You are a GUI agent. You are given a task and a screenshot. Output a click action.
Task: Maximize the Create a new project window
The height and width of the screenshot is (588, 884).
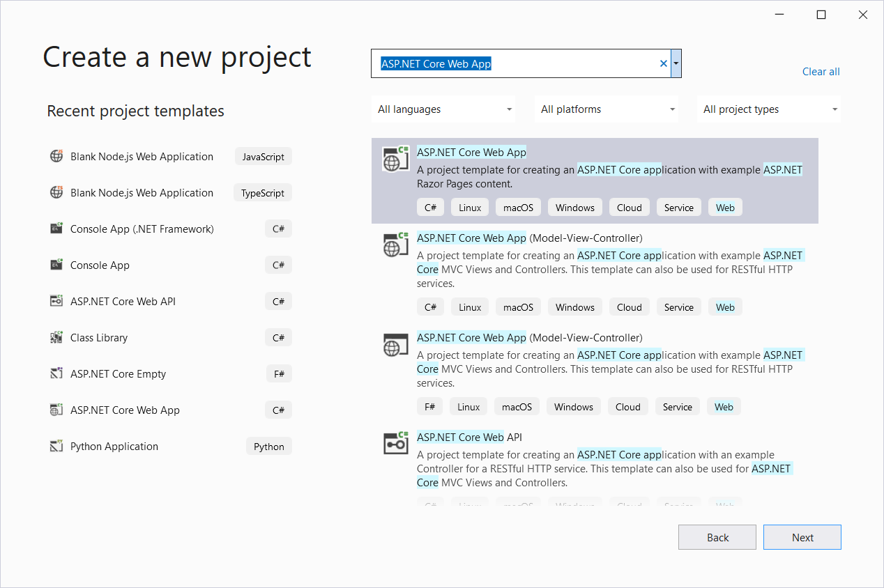[x=821, y=15]
